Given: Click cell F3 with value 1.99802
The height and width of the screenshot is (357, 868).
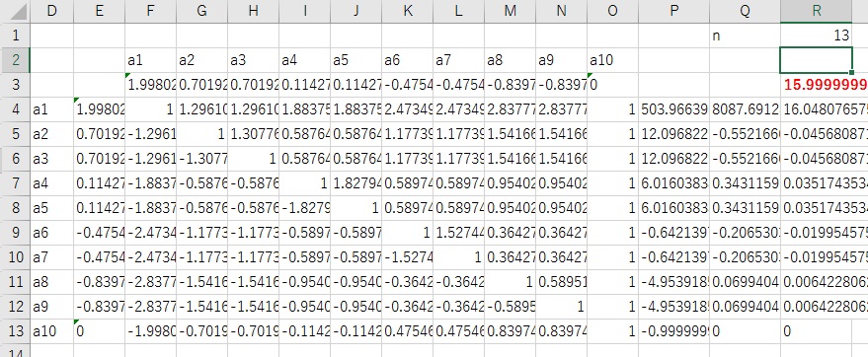Looking at the screenshot, I should (150, 85).
